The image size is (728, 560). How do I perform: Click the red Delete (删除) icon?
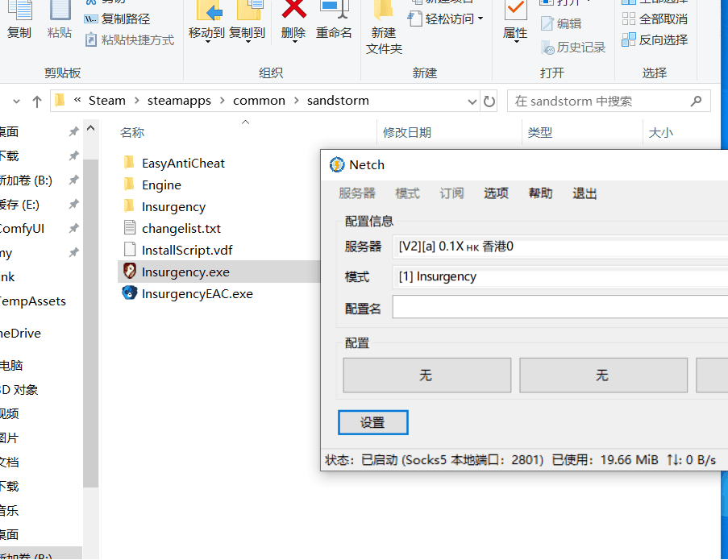point(294,8)
